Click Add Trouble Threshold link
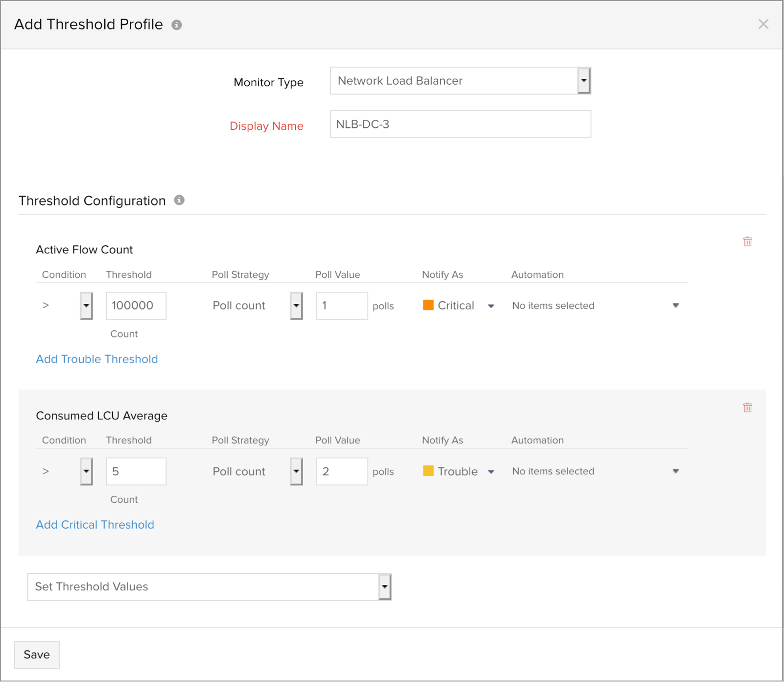This screenshot has width=784, height=682. (97, 359)
